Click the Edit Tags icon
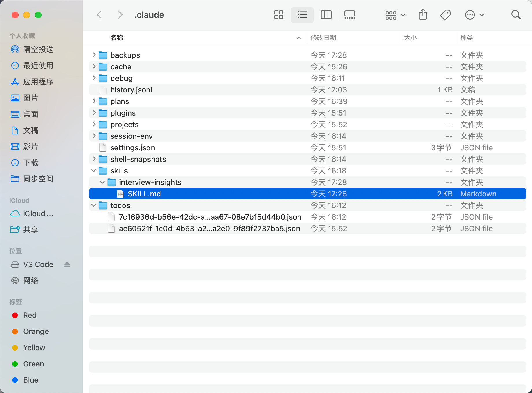 tap(446, 15)
